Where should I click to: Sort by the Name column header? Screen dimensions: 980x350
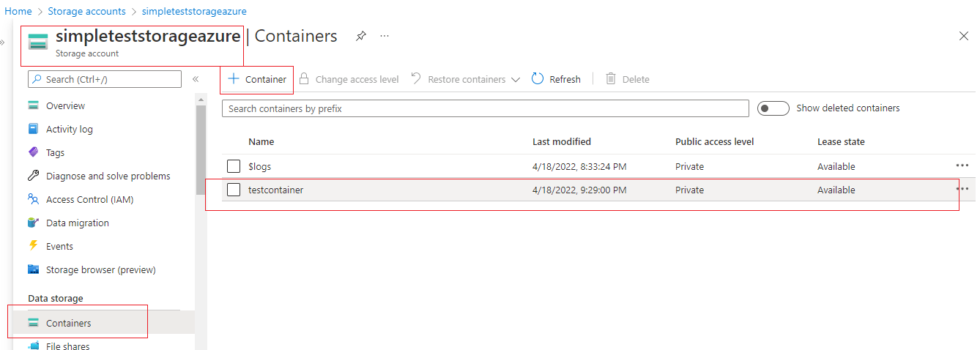261,141
